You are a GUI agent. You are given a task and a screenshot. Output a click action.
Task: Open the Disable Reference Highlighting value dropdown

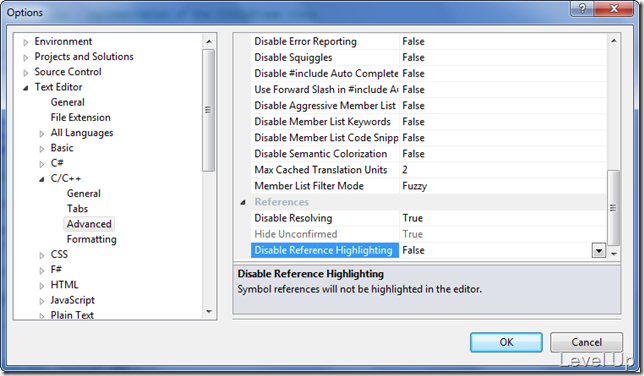(598, 250)
